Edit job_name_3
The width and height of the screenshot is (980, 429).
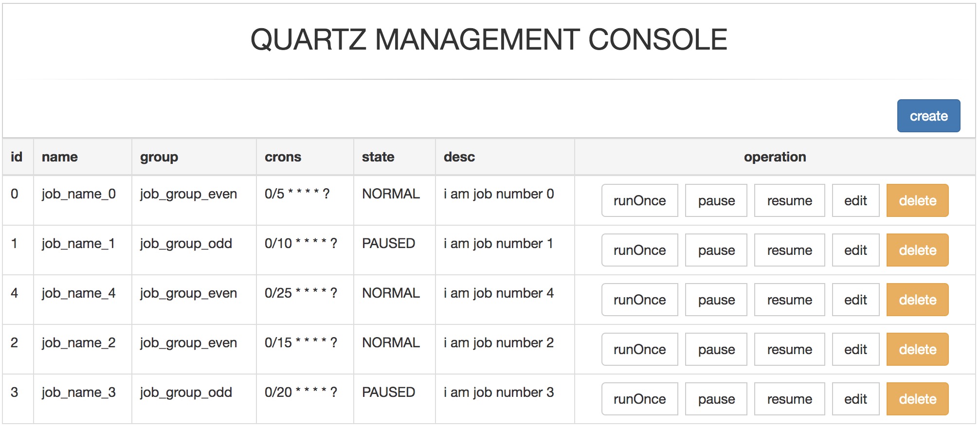tap(855, 399)
